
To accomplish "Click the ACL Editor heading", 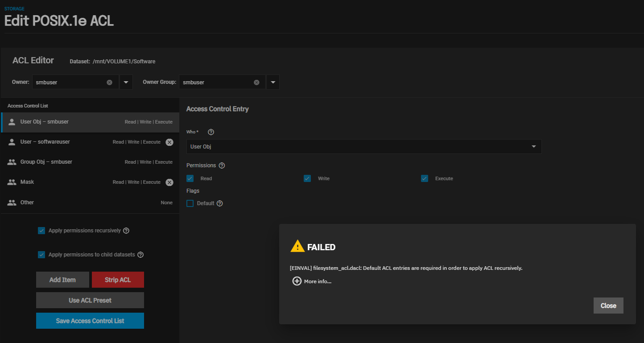I will tap(33, 60).
